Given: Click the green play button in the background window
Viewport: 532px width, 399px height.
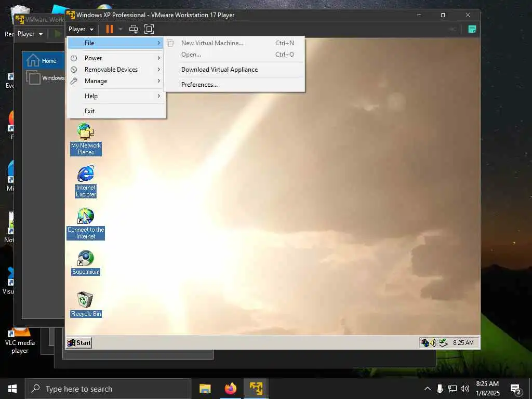Looking at the screenshot, I should tap(58, 34).
